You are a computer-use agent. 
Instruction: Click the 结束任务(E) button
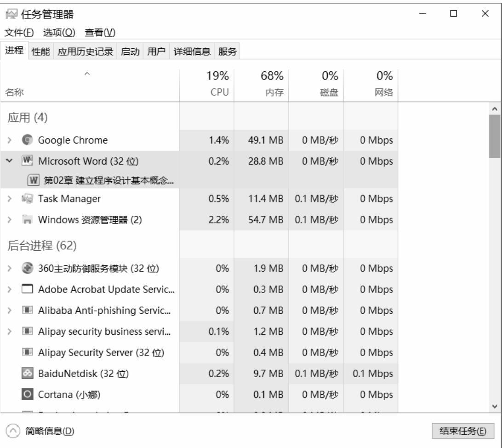click(462, 431)
